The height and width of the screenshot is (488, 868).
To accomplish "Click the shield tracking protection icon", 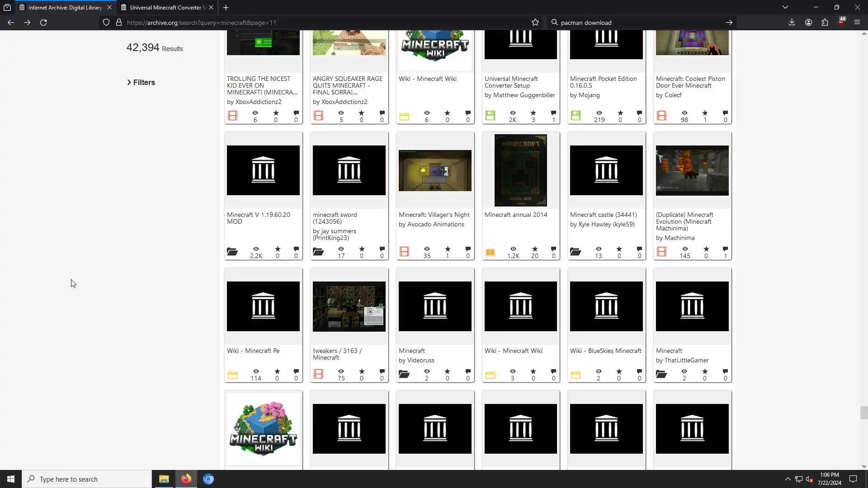I will point(106,23).
